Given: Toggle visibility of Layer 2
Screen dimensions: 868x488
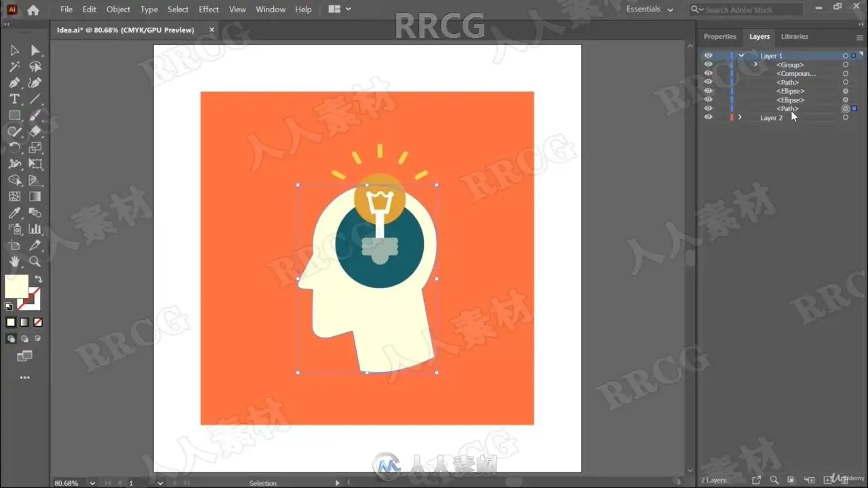Looking at the screenshot, I should (x=708, y=117).
